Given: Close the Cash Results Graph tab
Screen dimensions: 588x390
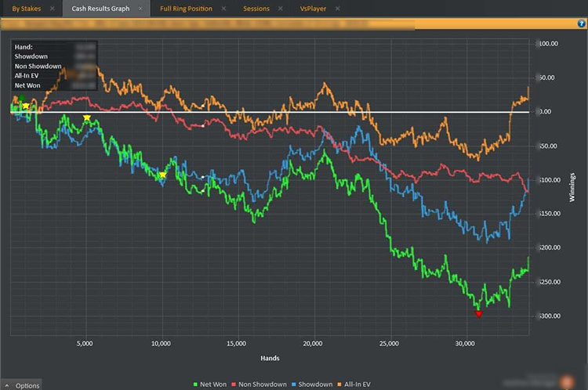Looking at the screenshot, I should pos(140,9).
